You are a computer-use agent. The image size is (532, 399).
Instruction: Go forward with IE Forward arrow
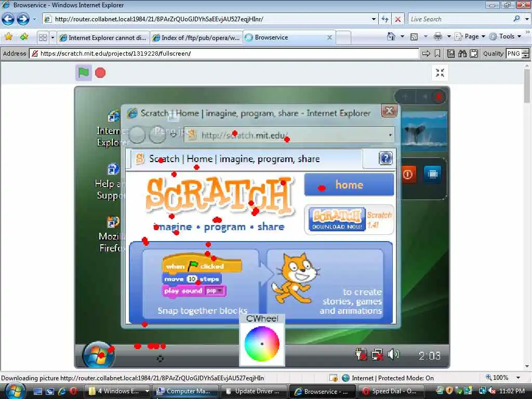23,19
